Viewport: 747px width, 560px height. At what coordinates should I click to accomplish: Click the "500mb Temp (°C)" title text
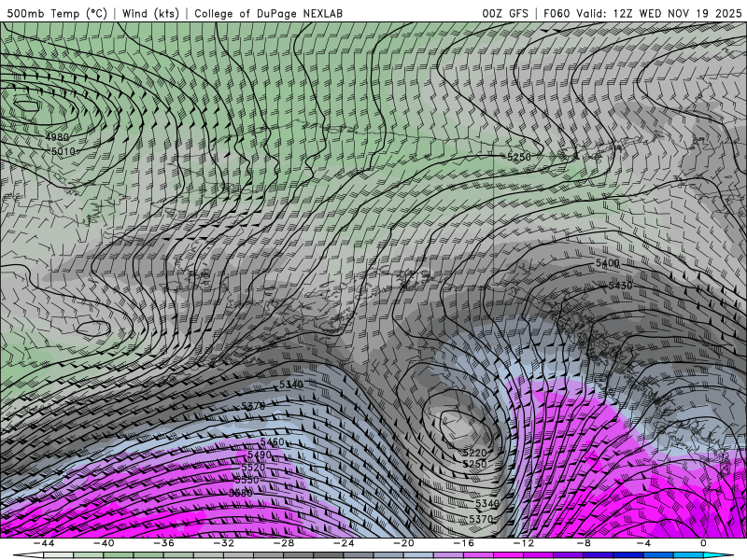[57, 13]
